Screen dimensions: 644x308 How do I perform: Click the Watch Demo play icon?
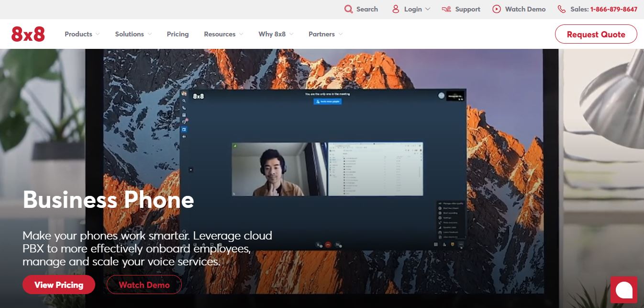tap(497, 9)
